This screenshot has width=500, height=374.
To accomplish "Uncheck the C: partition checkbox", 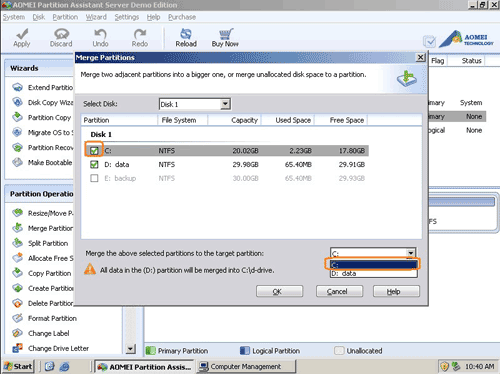I will (94, 151).
